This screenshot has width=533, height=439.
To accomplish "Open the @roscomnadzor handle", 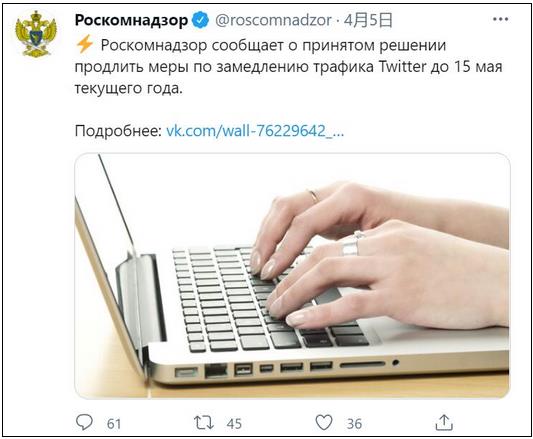I will point(273,20).
